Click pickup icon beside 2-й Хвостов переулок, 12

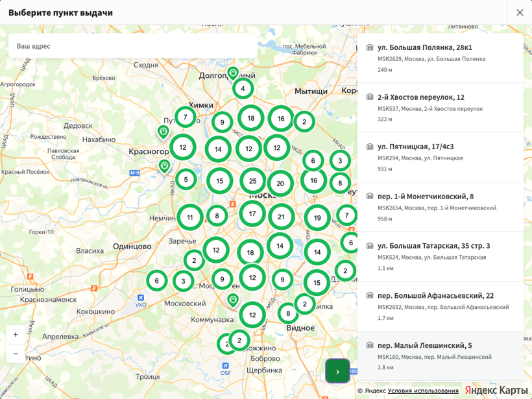[x=370, y=97]
